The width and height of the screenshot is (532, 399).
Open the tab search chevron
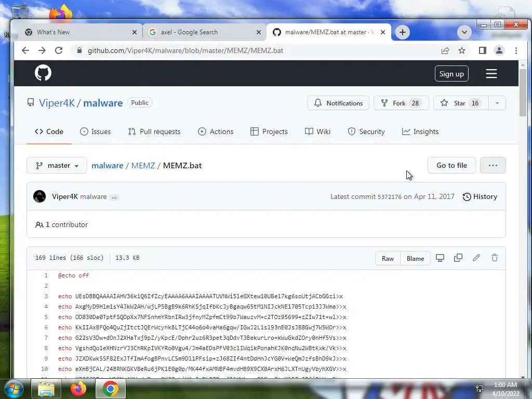coord(464,32)
